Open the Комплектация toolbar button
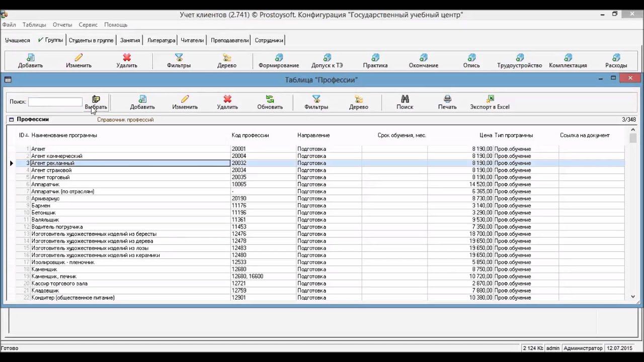Viewport: 644px width, 362px height. (568, 61)
